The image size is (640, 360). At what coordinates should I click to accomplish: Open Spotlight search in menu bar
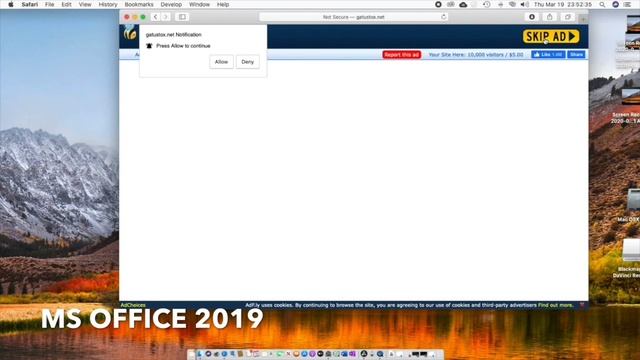602,4
